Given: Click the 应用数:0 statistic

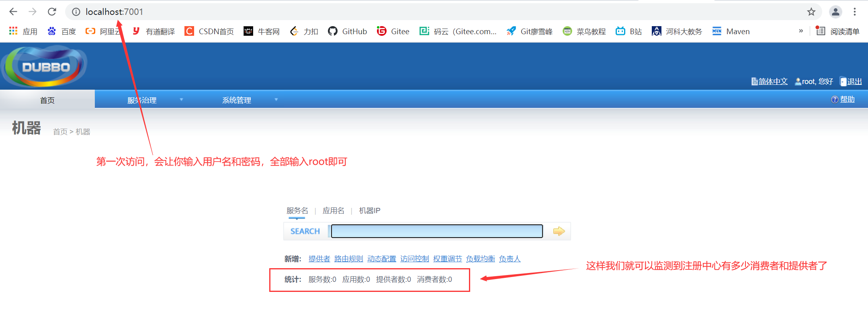Looking at the screenshot, I should point(356,279).
